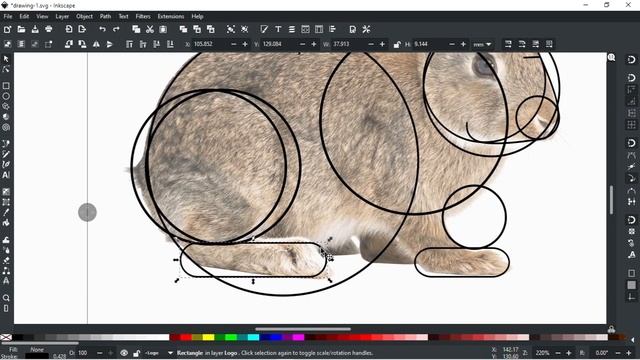Image resolution: width=640 pixels, height=360 pixels.
Task: Click the New document icon
Action: click(7, 29)
